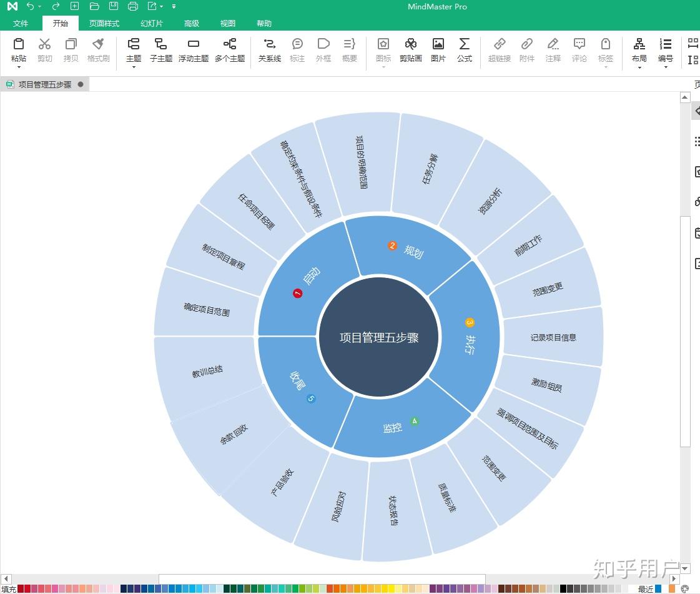Switch to the Advanced (高级) tab

(192, 23)
